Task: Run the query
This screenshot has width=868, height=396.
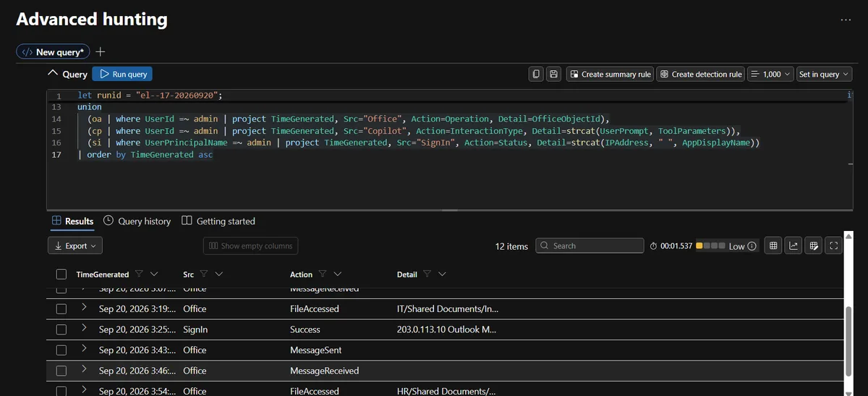Action: 122,74
